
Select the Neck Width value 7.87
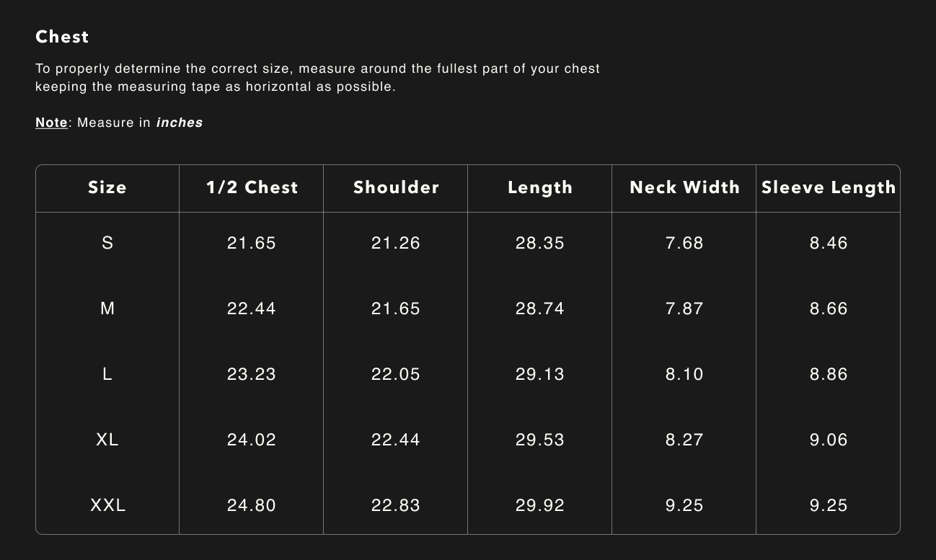(x=684, y=308)
